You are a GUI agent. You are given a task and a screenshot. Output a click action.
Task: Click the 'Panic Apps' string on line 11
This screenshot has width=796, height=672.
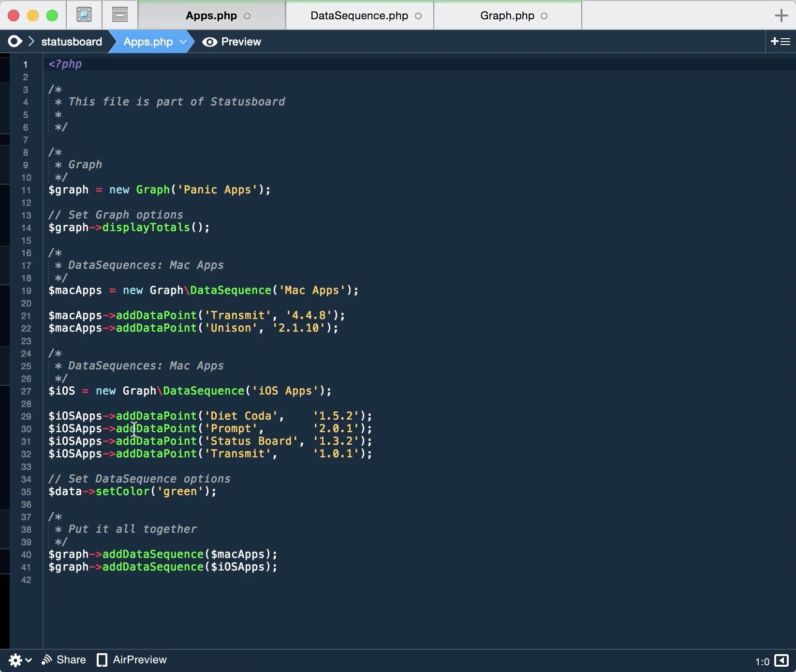(217, 190)
